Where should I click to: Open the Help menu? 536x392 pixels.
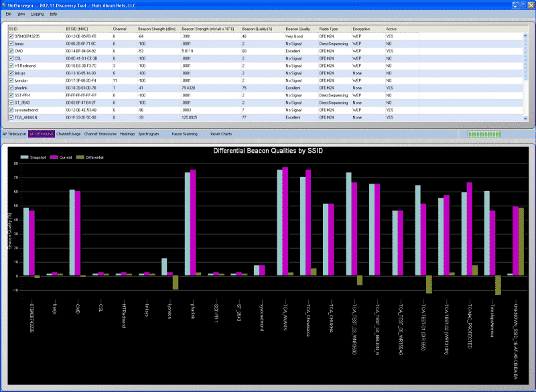54,14
